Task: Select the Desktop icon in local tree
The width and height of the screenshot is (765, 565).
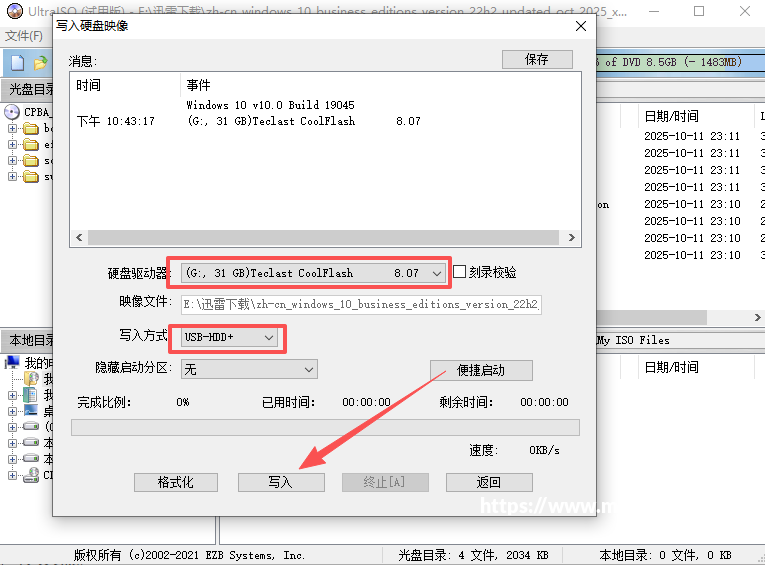Action: 30,410
